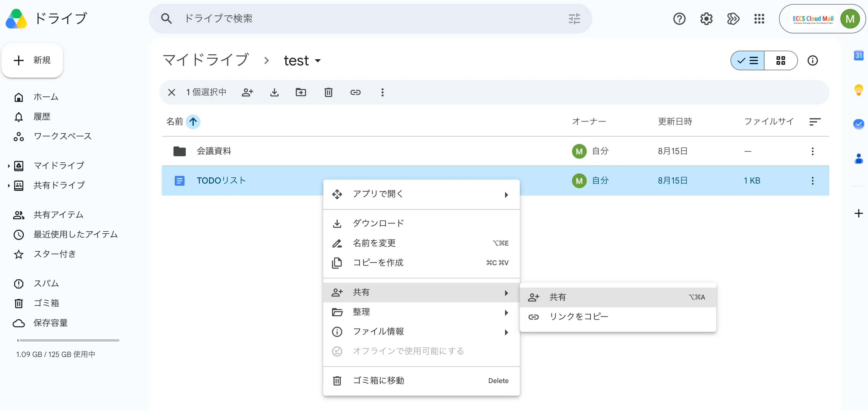Open the 会議資料 folder row
868x411 pixels.
coord(495,151)
